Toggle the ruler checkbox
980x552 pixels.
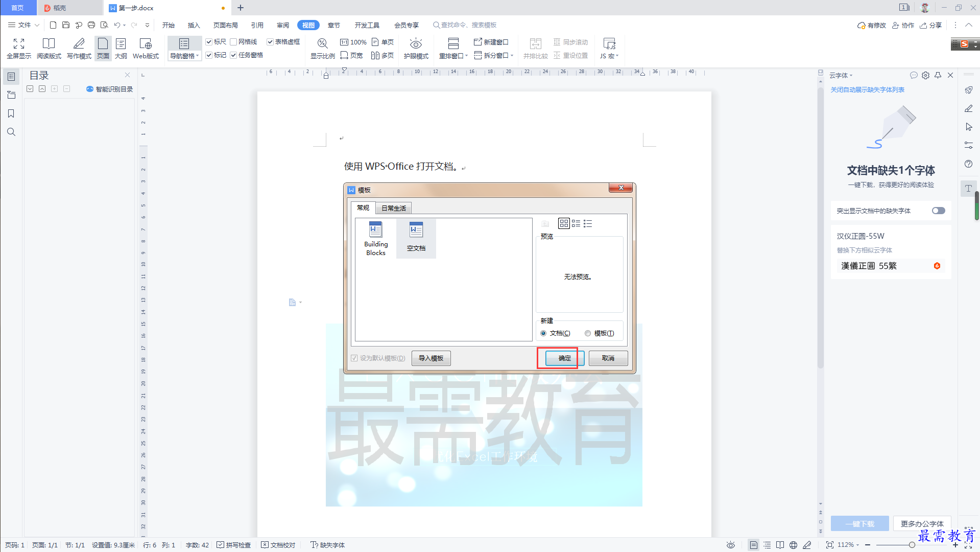tap(209, 42)
